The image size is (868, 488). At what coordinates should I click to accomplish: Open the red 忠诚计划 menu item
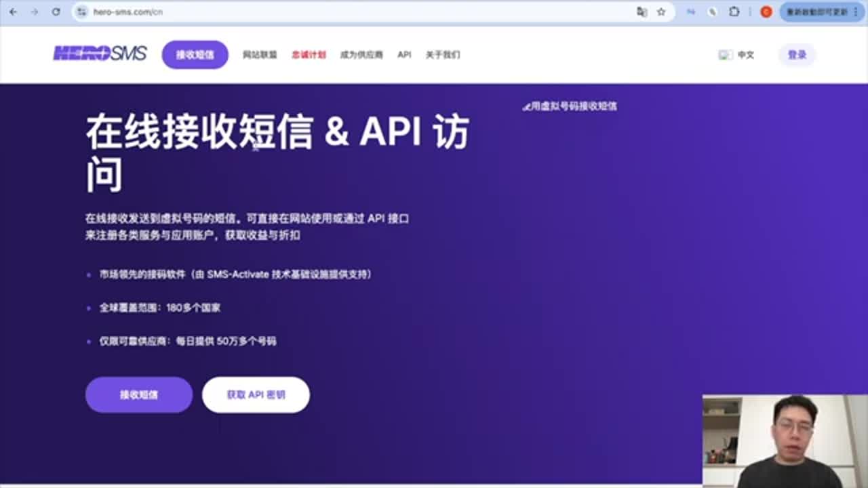(x=309, y=55)
